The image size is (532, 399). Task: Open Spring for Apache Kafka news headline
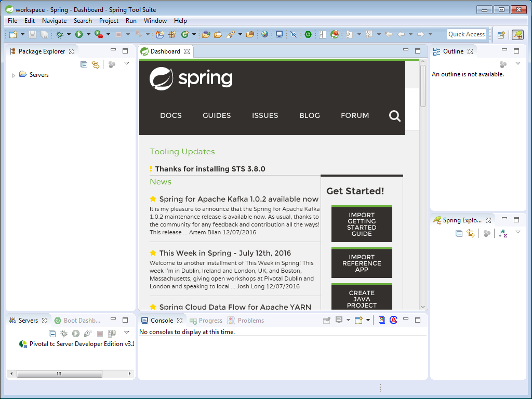(x=239, y=199)
